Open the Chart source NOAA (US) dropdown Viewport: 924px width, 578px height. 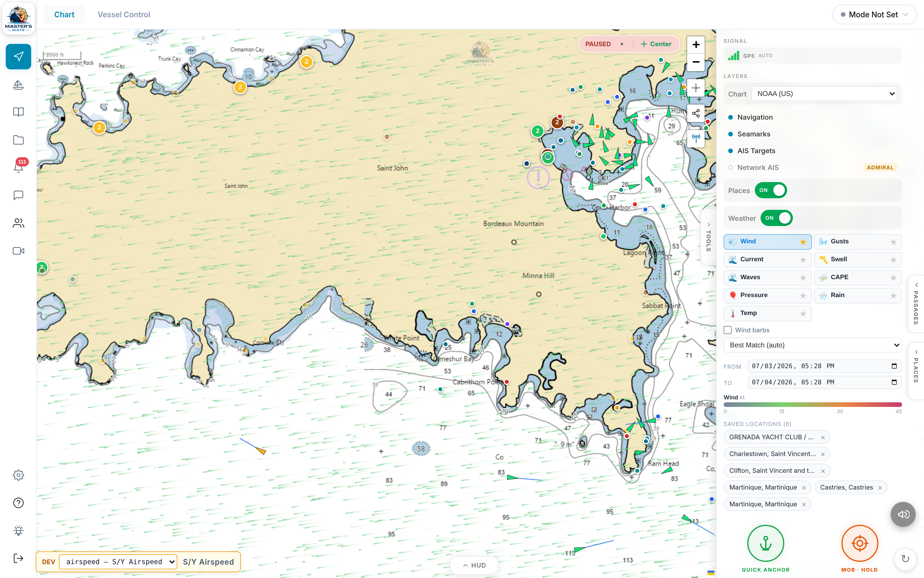(824, 94)
